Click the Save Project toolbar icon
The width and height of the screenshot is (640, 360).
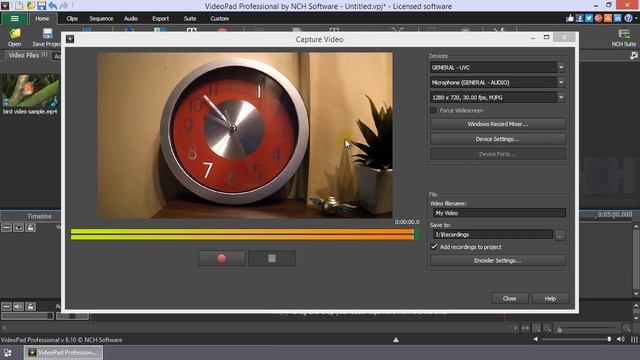pyautogui.click(x=46, y=37)
